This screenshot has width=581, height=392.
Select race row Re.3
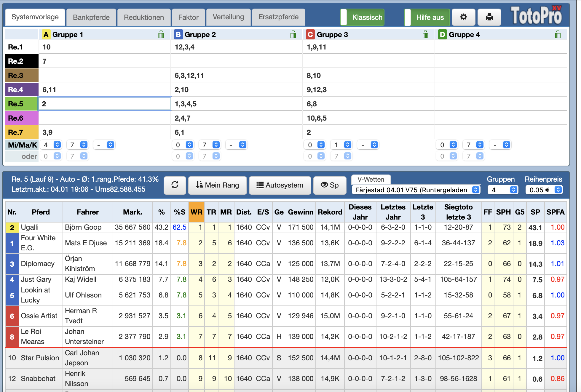(x=22, y=76)
